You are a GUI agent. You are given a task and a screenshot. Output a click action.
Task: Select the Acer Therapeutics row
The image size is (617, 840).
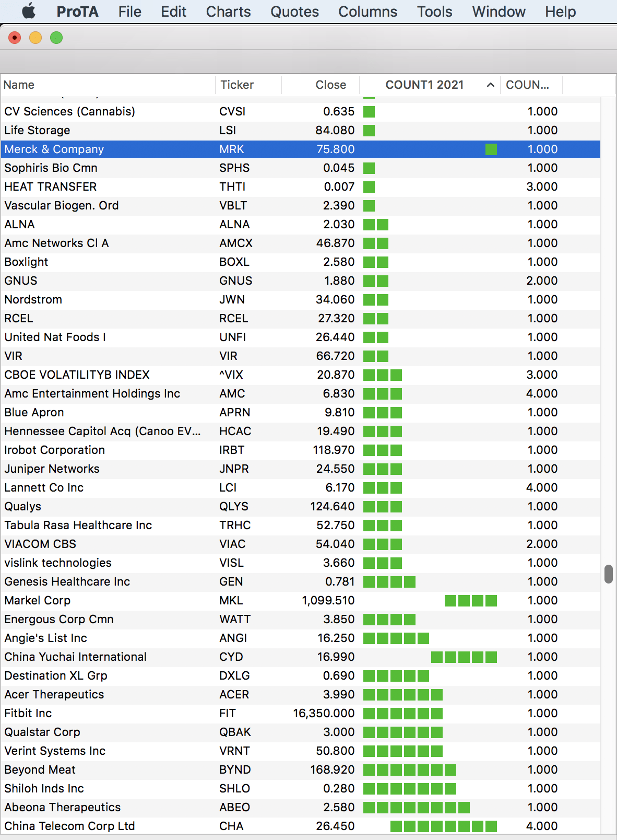(x=300, y=694)
